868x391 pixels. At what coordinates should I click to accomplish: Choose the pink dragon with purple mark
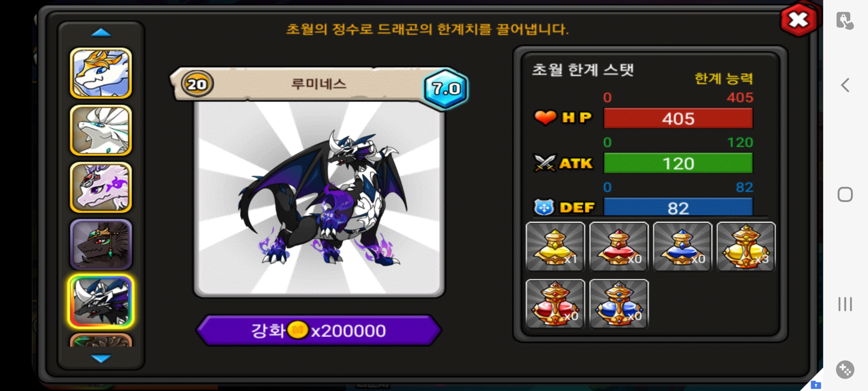[x=101, y=188]
